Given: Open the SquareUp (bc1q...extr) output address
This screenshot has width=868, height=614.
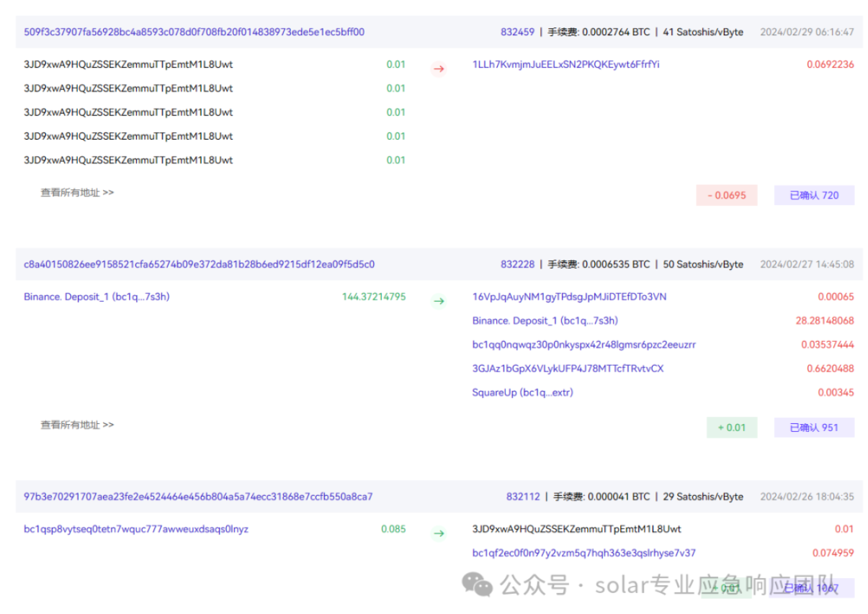Looking at the screenshot, I should tap(522, 392).
